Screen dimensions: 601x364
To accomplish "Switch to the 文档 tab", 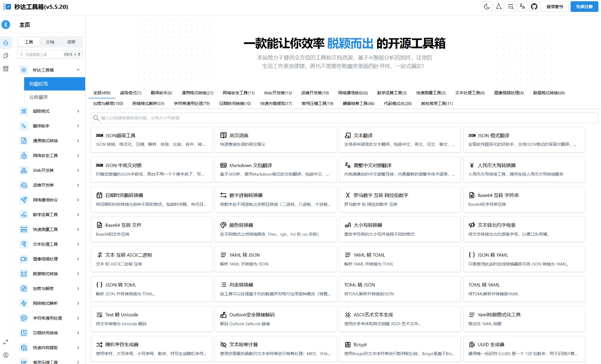I will (49, 41).
